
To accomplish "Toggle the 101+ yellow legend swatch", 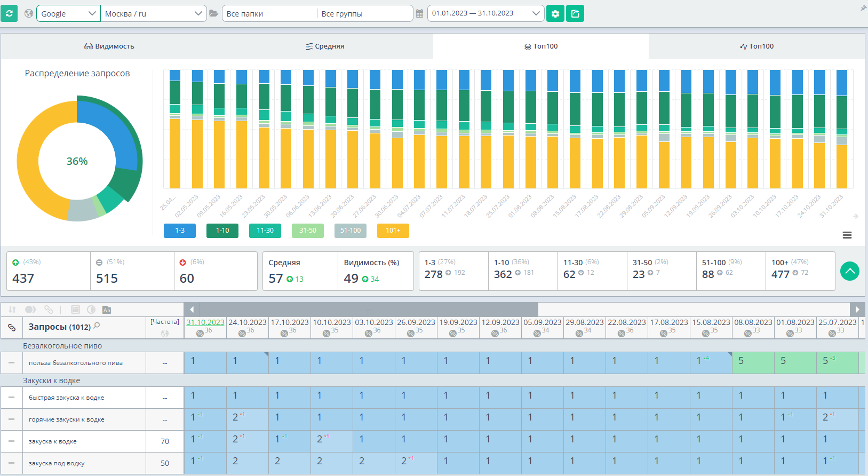I will 393,231.
